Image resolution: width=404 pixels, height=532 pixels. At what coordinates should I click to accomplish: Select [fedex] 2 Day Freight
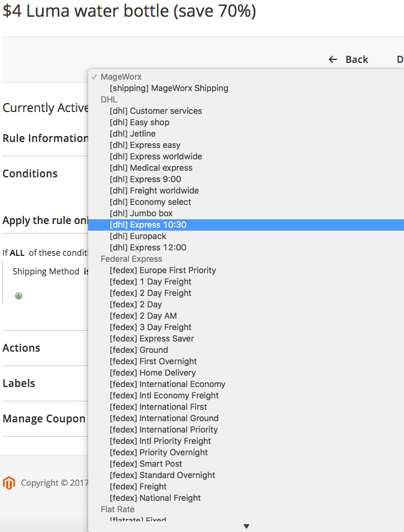(246, 293)
